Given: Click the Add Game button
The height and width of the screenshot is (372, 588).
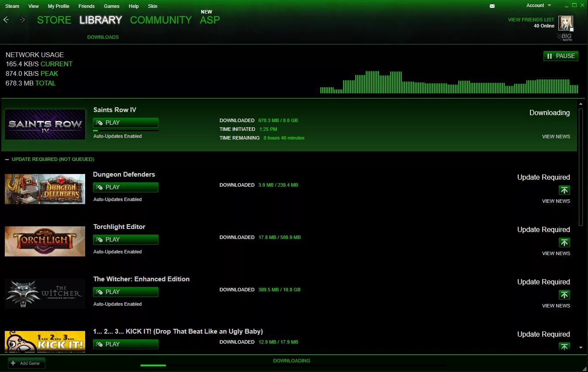Looking at the screenshot, I should (27, 363).
